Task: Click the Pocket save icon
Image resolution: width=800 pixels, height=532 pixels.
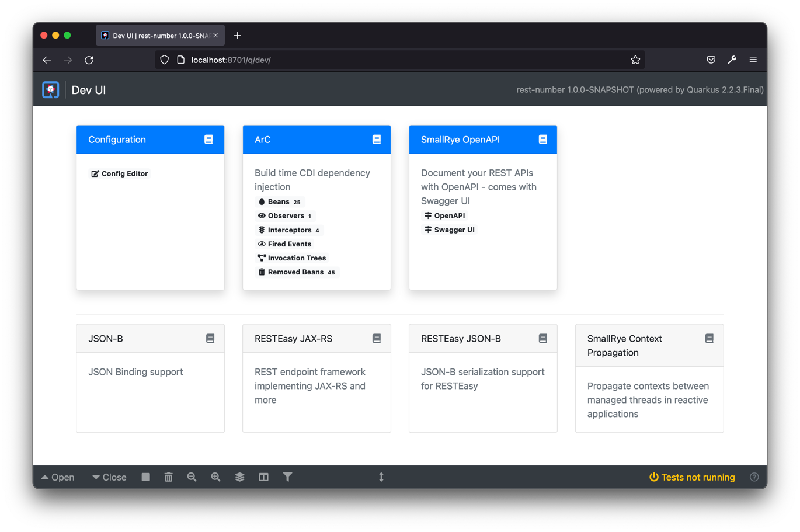Action: tap(711, 60)
